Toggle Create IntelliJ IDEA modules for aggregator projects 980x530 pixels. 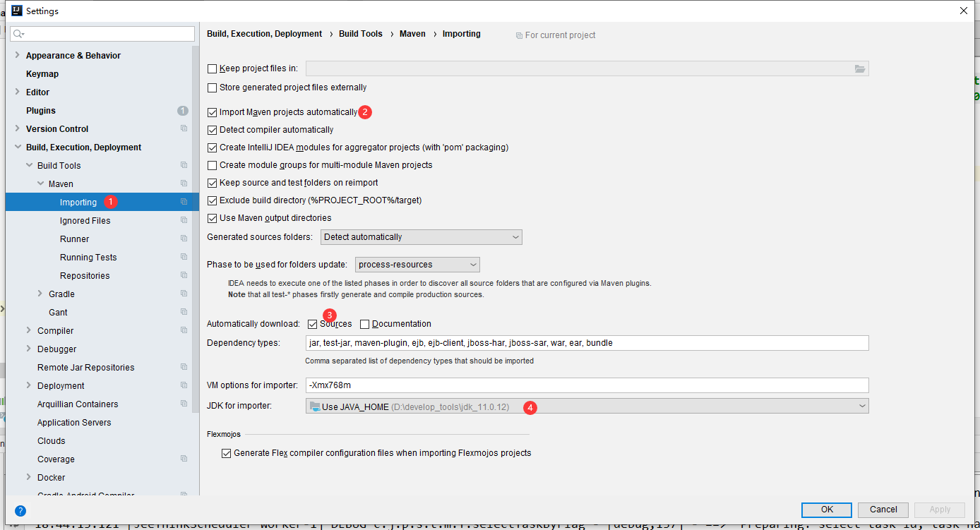[x=212, y=148]
